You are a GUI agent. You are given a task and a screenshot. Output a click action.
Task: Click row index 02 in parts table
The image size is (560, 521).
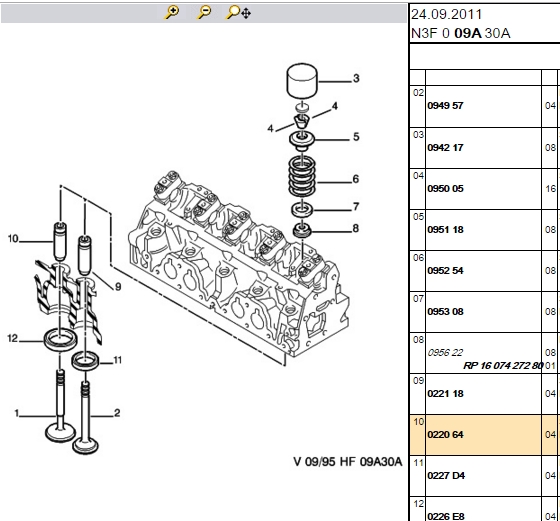(x=418, y=93)
